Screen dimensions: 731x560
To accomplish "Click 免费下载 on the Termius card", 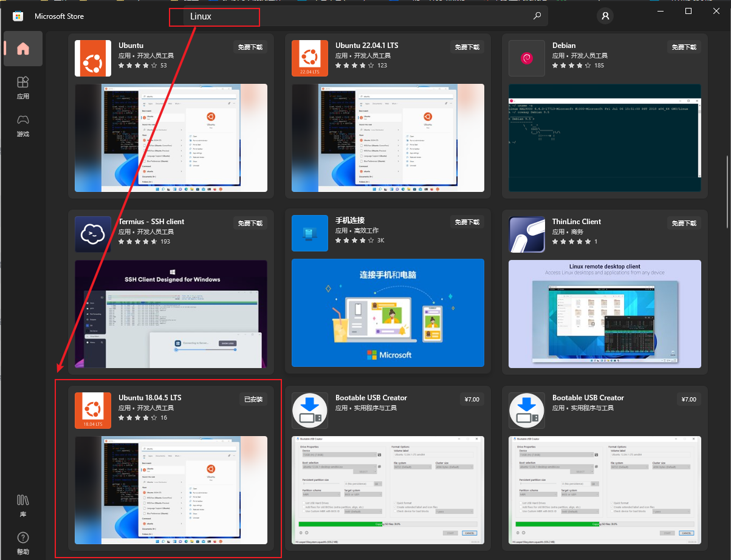I will [250, 223].
